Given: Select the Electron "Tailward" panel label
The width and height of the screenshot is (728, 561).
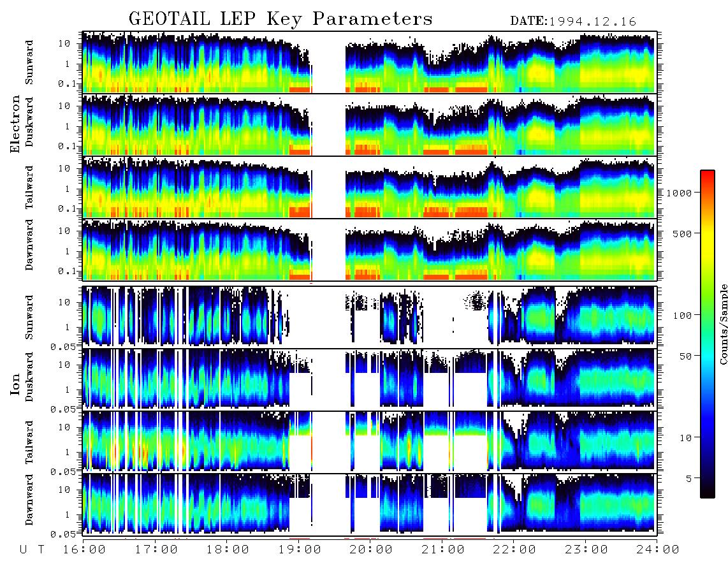Looking at the screenshot, I should point(29,187).
